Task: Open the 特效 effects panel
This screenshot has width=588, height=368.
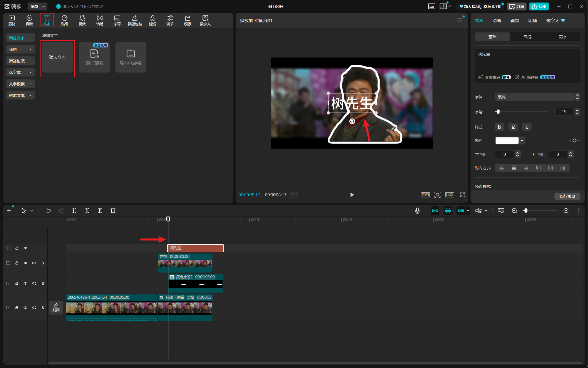Action: (x=82, y=20)
